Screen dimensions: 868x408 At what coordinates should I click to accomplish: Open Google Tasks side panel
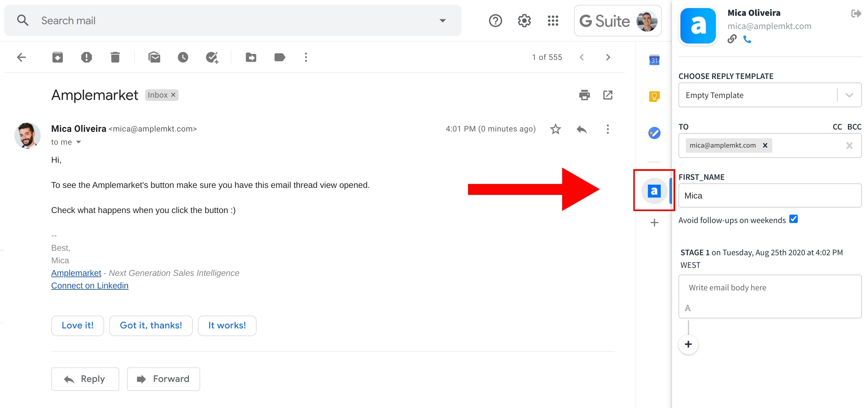[654, 133]
